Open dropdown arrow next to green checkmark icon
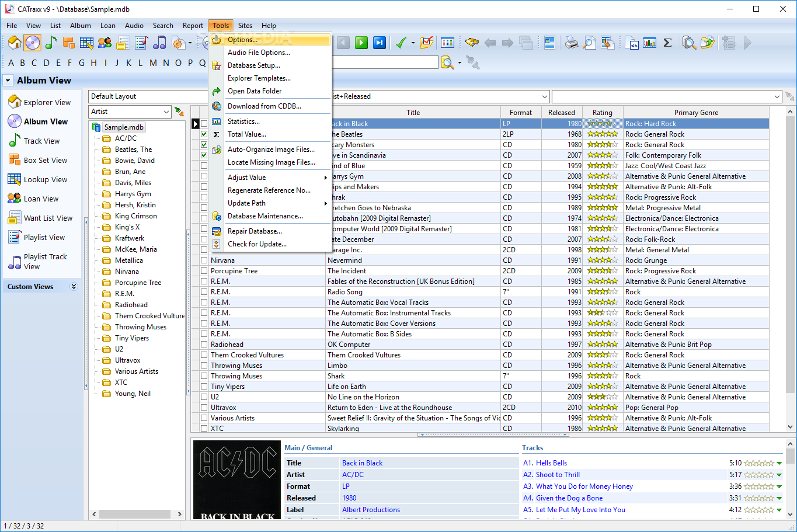This screenshot has height=532, width=797. 413,43
